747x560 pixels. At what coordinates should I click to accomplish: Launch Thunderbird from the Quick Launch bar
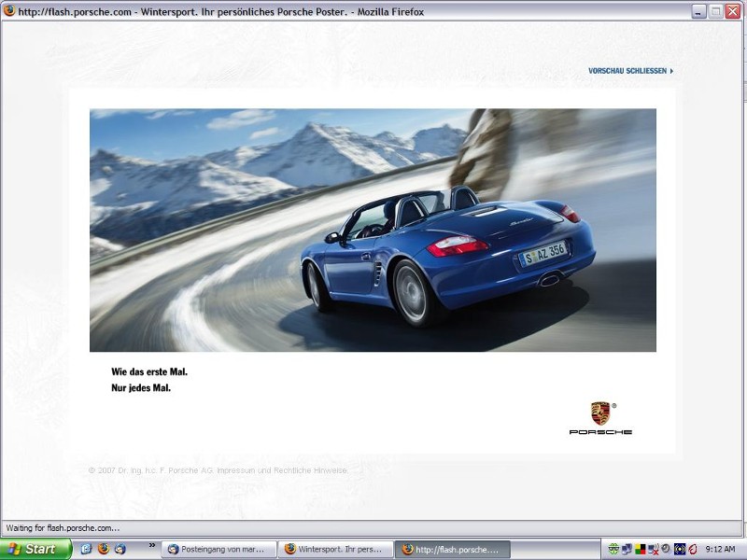point(120,549)
